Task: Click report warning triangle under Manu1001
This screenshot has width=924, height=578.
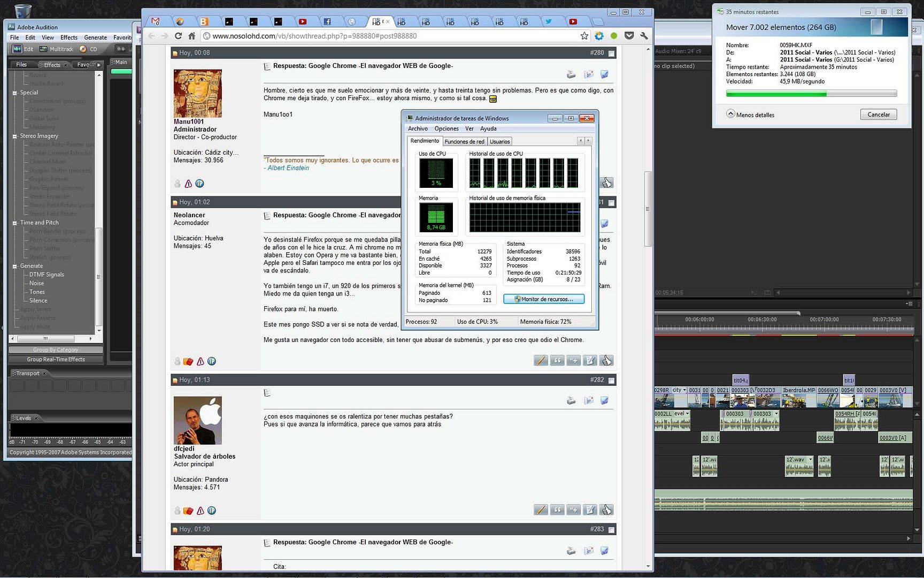Action: (188, 184)
